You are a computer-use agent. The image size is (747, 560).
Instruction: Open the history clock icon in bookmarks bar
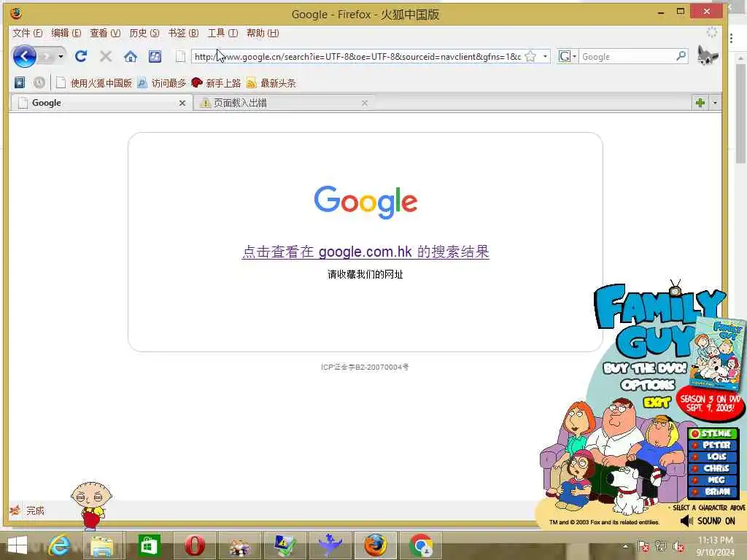(x=39, y=83)
